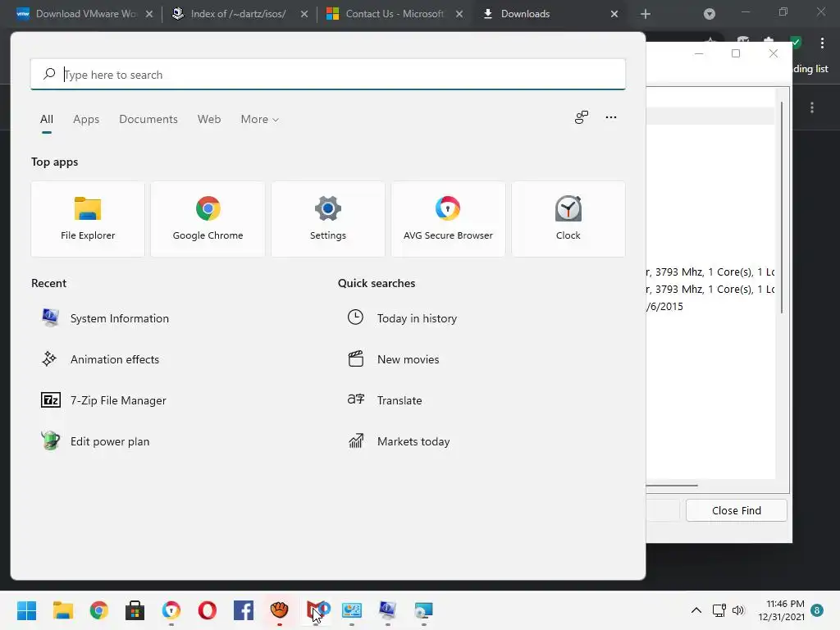
Task: Open Opera browser from the taskbar
Action: pos(208,610)
